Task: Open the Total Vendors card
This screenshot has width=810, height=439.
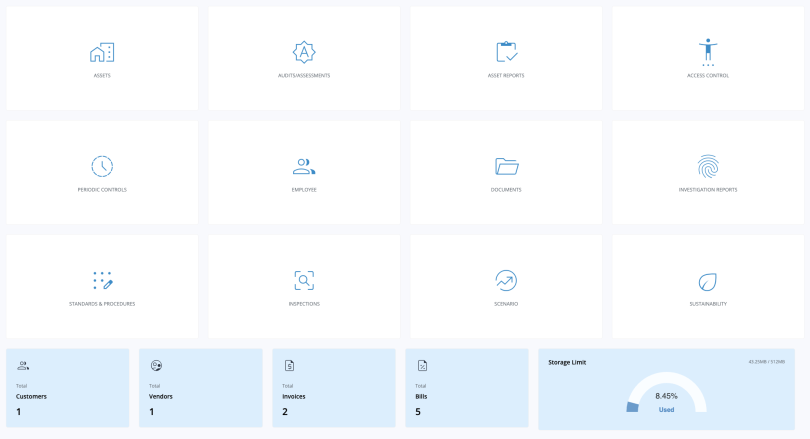Action: (x=200, y=388)
